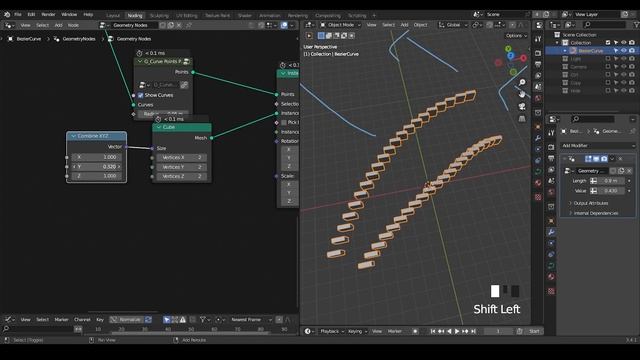Image resolution: width=640 pixels, height=360 pixels.
Task: Open node editor Node menu
Action: 73,25
